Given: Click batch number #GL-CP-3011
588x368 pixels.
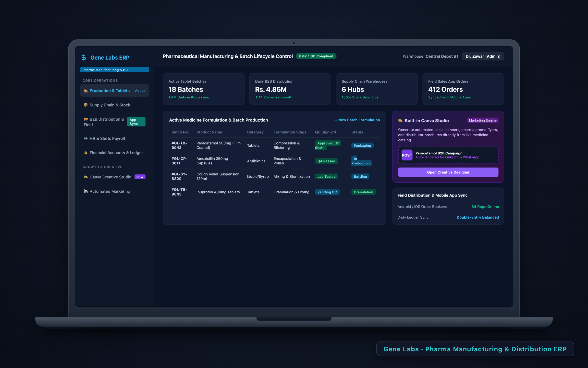Looking at the screenshot, I should point(179,161).
